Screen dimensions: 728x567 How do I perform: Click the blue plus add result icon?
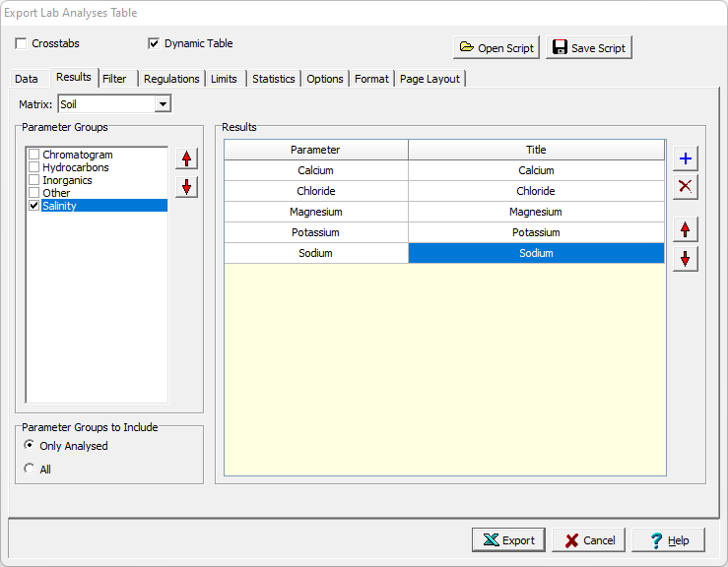click(686, 158)
